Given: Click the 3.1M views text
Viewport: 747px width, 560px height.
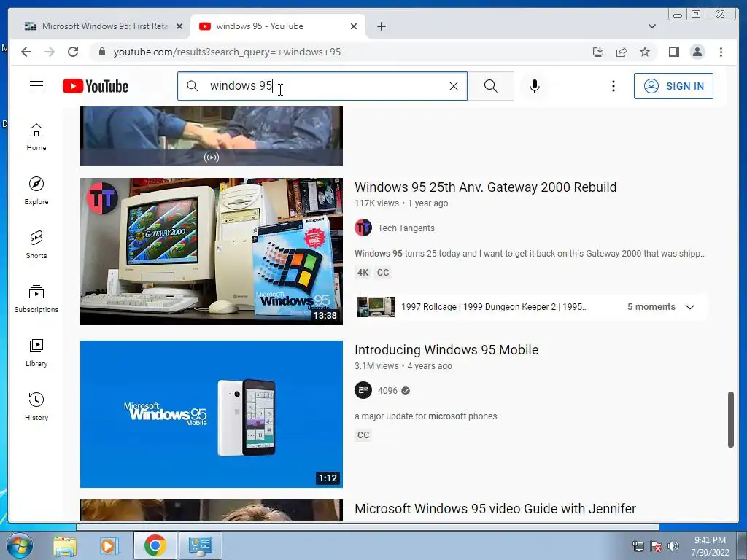Looking at the screenshot, I should click(x=376, y=366).
